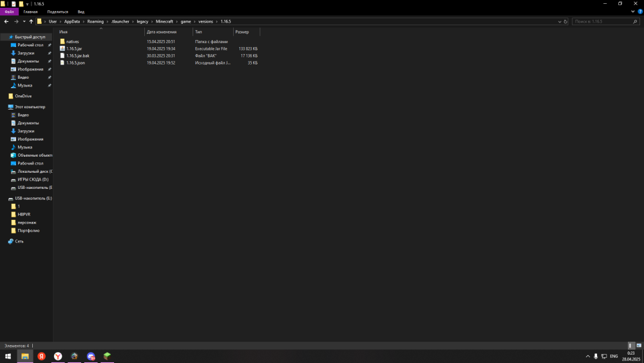Go forward in folder history
Viewport: 644px width, 363px height.
16,21
